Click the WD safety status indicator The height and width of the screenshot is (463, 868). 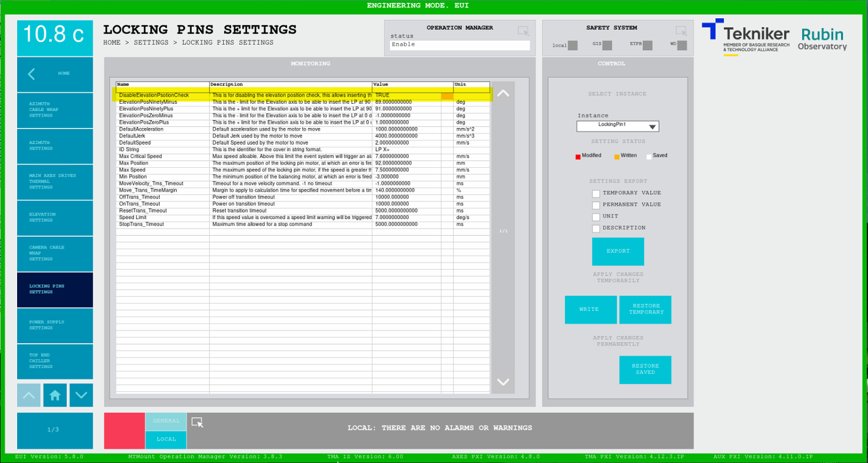click(x=682, y=45)
